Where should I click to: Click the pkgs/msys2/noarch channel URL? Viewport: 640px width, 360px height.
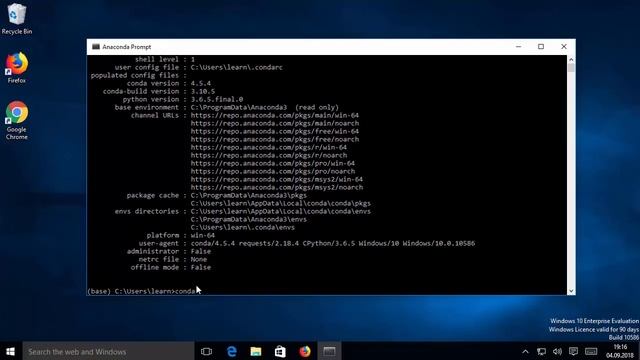[277, 187]
